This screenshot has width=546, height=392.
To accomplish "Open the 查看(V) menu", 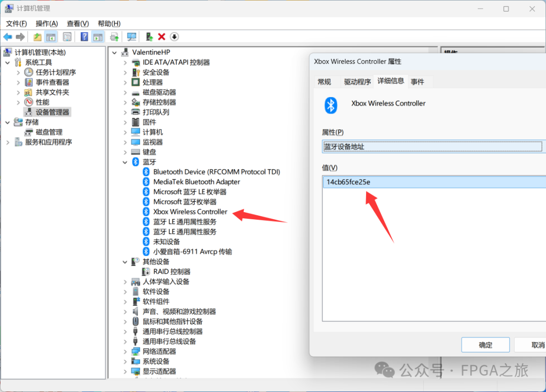I will point(78,23).
